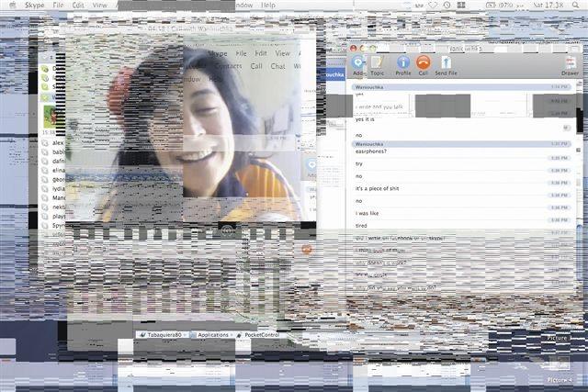Click the chat message 'i was like'
The image size is (588, 392).
point(367,213)
